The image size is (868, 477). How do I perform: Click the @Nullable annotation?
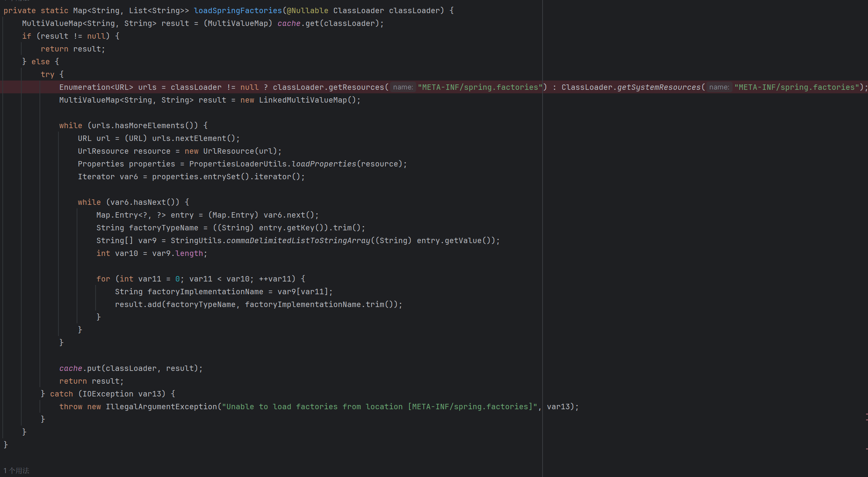[307, 10]
